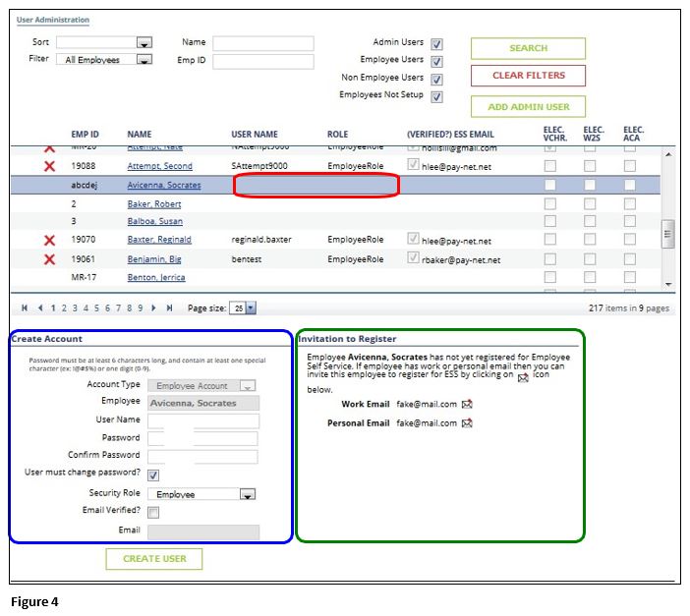Click the Password field
Viewport: 690px width, 616px height.
click(202, 439)
